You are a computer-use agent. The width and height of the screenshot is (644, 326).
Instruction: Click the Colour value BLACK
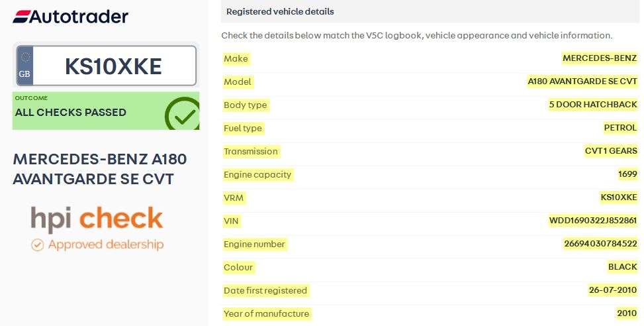click(x=623, y=267)
